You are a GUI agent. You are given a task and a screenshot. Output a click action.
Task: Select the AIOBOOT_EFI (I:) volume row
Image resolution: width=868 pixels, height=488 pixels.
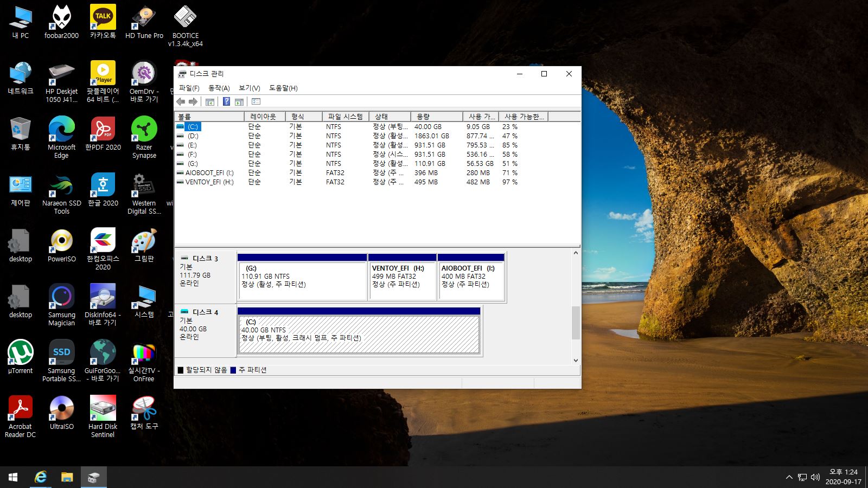(x=377, y=172)
